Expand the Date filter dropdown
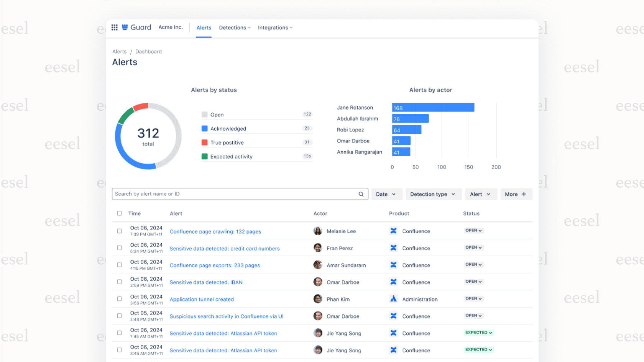This screenshot has width=644, height=362. tap(386, 194)
